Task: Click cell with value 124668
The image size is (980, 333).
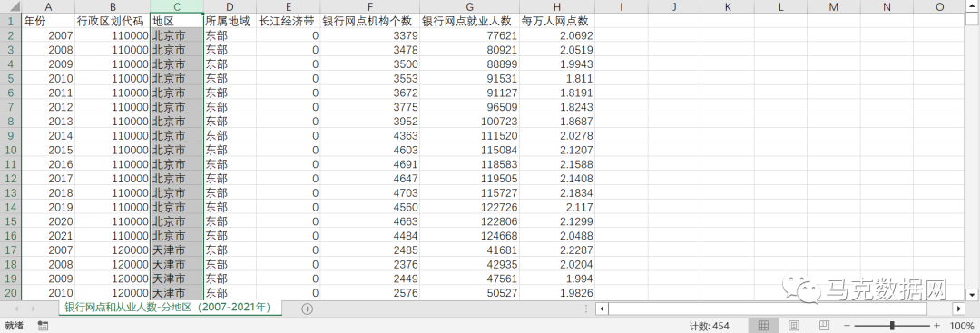Action: [x=469, y=236]
